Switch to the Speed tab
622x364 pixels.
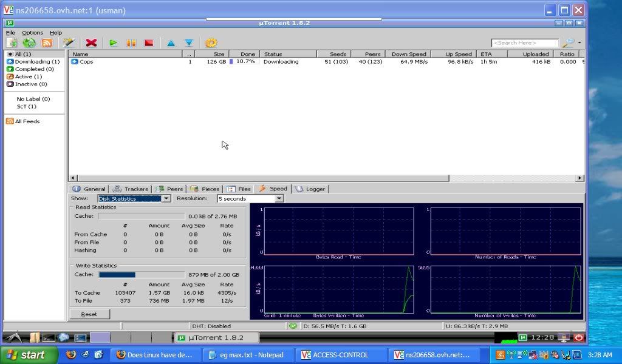tap(273, 189)
